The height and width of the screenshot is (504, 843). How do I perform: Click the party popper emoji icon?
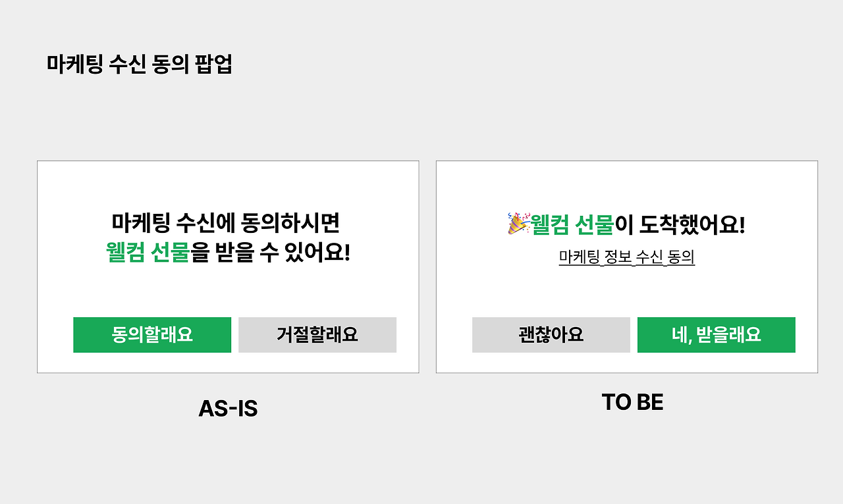pyautogui.click(x=518, y=224)
